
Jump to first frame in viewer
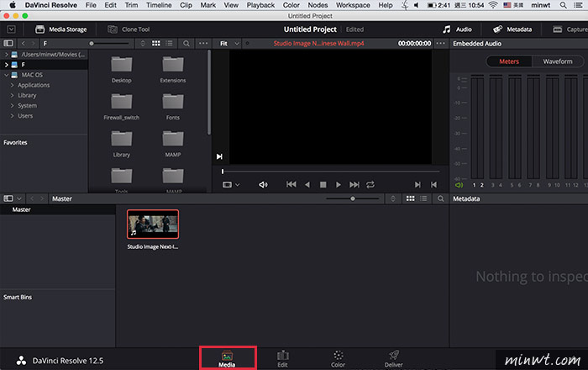point(291,185)
